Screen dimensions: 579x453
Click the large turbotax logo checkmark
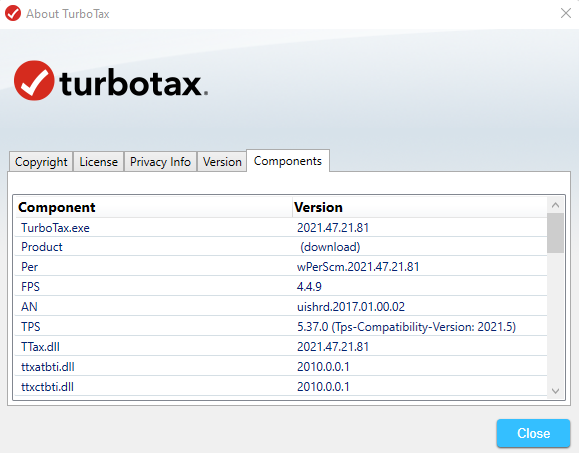click(x=34, y=80)
